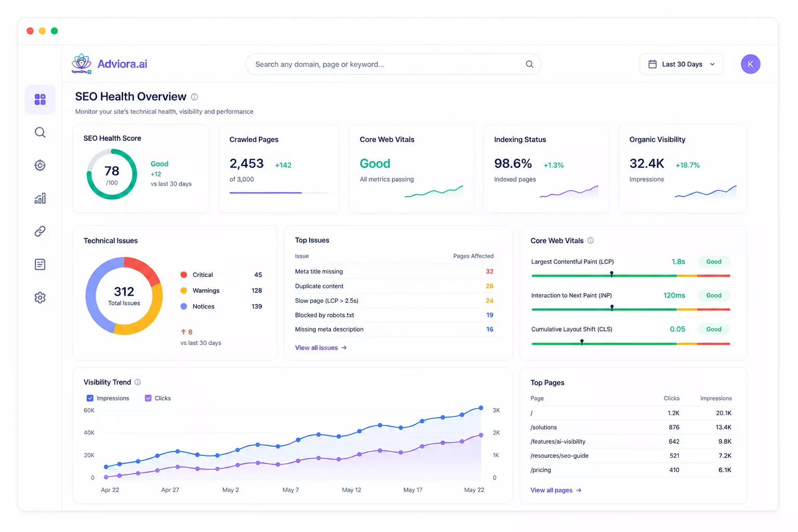
Task: Select the Blocked by robots.txt row
Action: click(x=398, y=315)
